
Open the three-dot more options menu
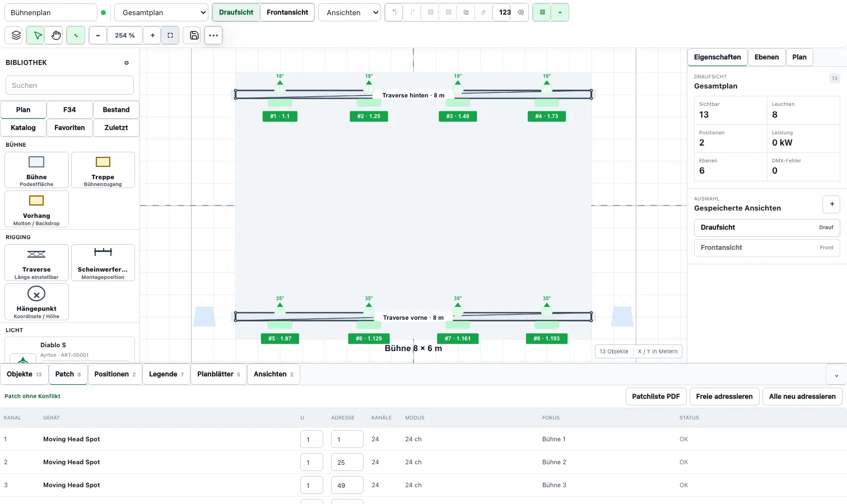(x=213, y=35)
